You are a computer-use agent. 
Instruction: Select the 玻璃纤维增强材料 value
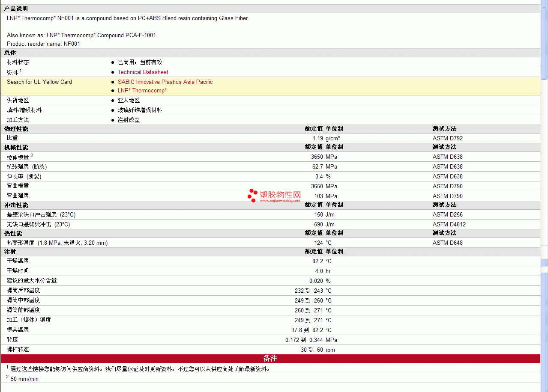click(140, 110)
